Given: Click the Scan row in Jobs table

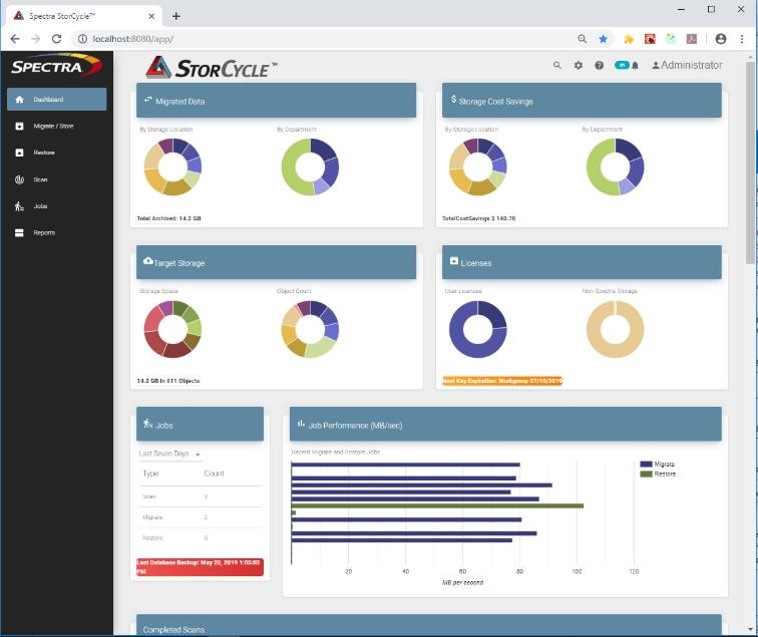Looking at the screenshot, I should coord(200,496).
